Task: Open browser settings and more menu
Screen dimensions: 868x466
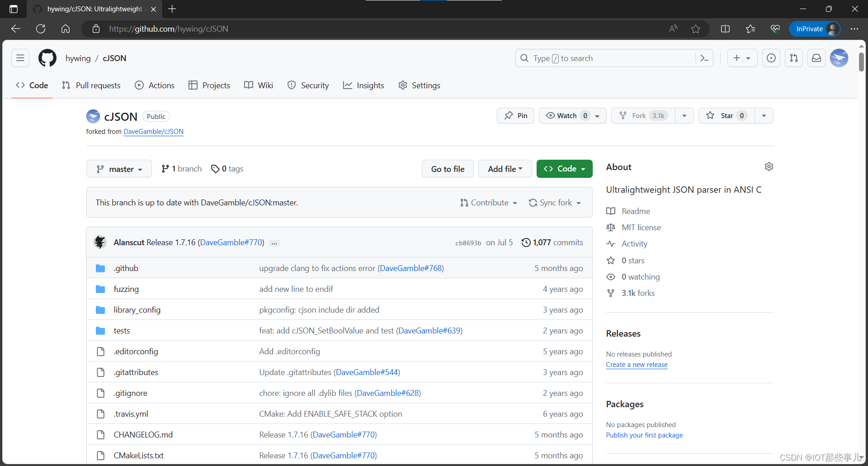Action: tap(854, 29)
